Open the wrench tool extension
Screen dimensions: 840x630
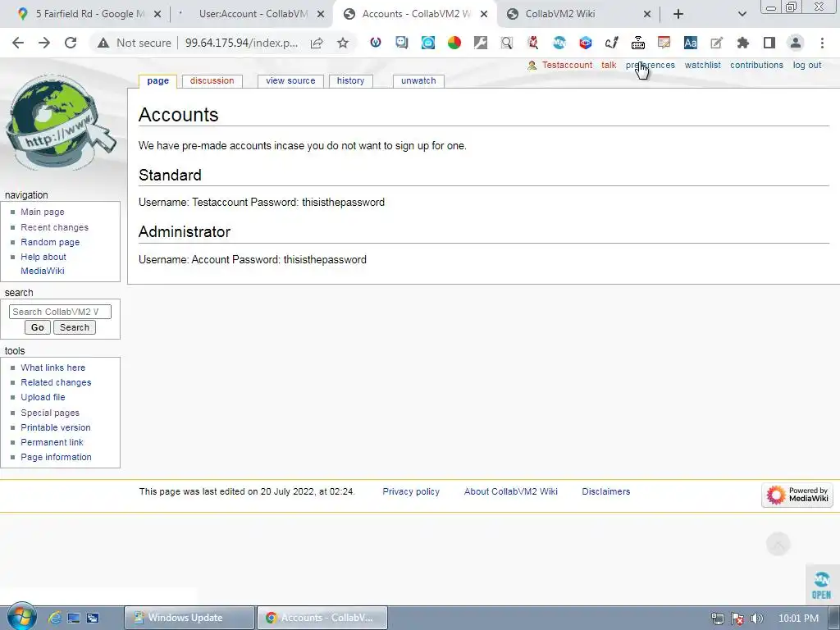[481, 43]
